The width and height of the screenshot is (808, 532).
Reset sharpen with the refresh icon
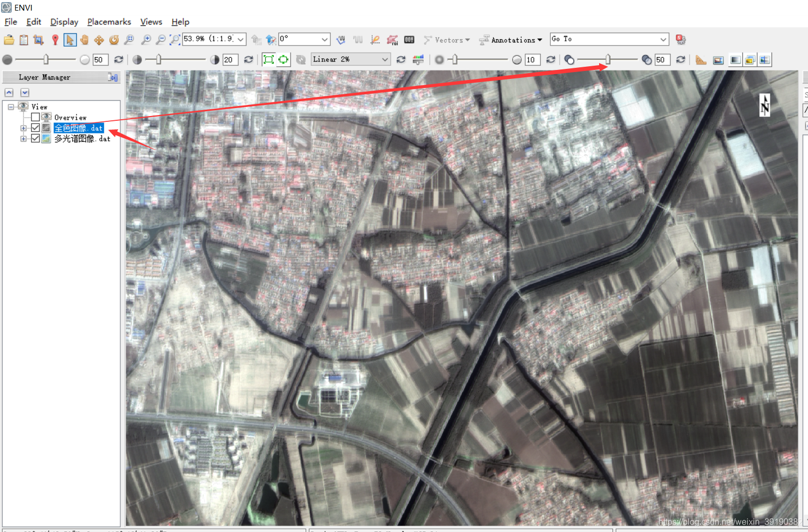coord(551,59)
